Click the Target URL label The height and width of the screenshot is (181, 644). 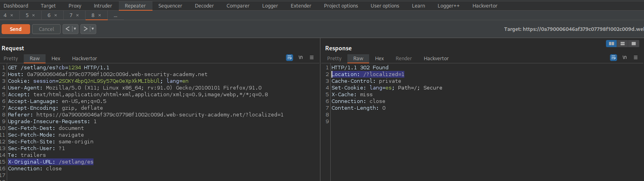(x=574, y=29)
